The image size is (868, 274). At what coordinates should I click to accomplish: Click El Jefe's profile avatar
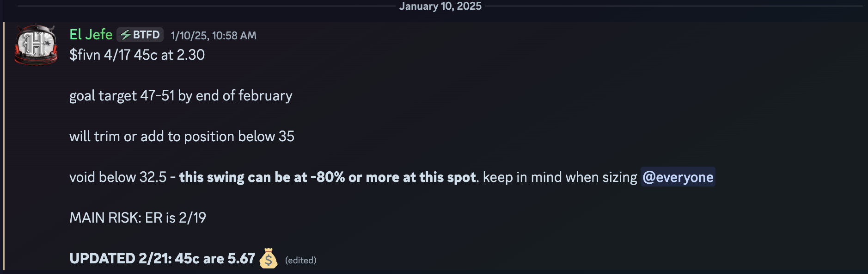36,45
